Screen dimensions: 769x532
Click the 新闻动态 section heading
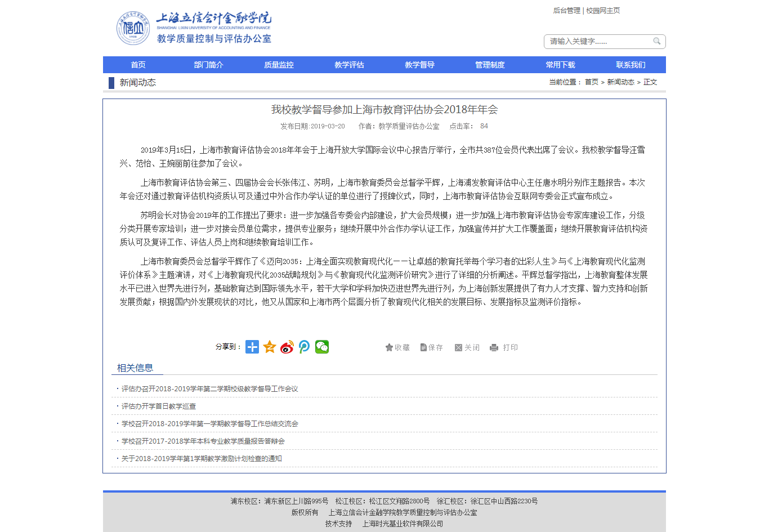138,83
